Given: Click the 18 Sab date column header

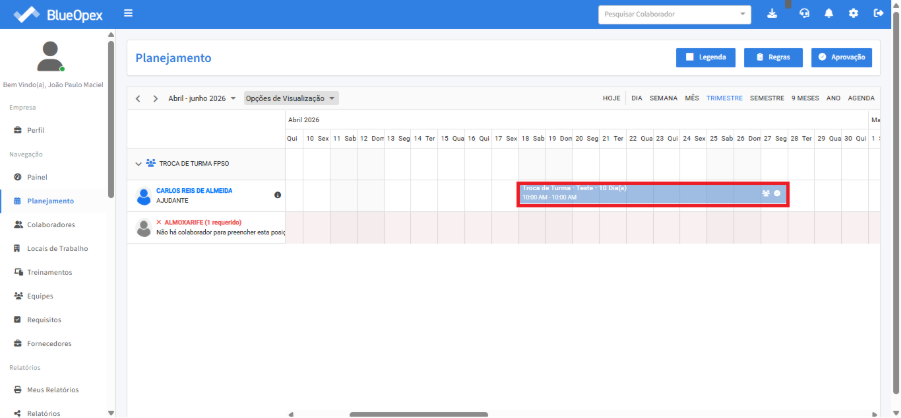Looking at the screenshot, I should 532,139.
